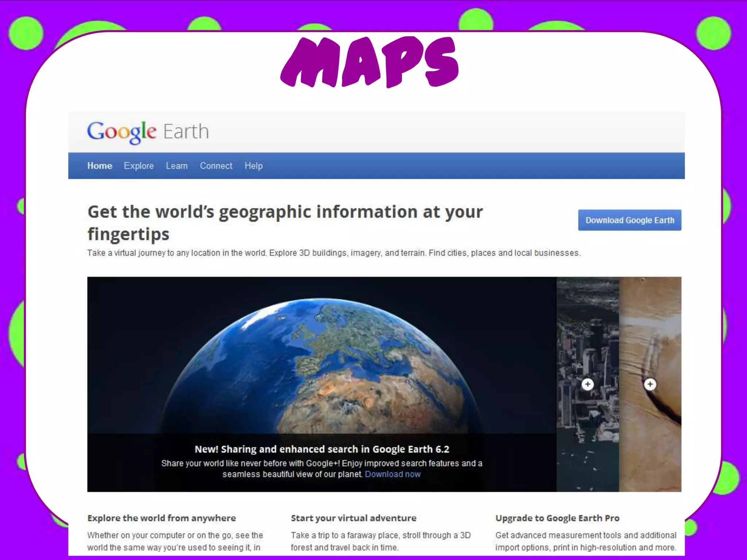This screenshot has width=747, height=560.
Task: Open the Learn navigation item
Action: tap(177, 166)
